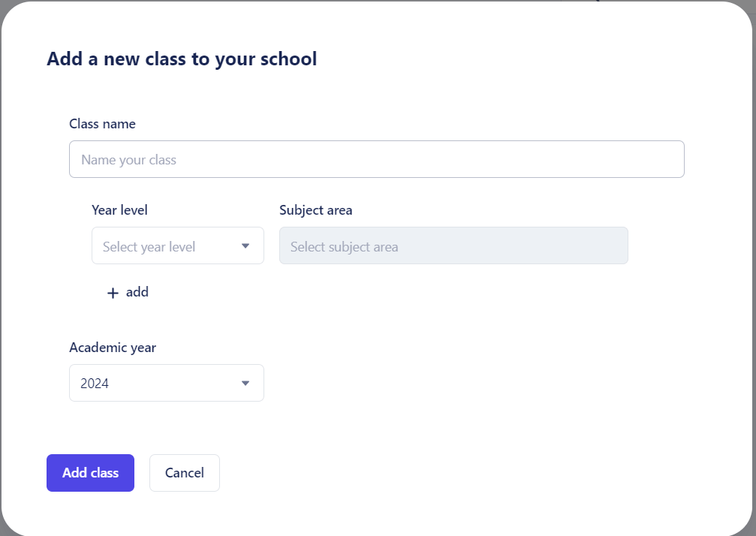Open the Select year level dropdown

pos(178,245)
